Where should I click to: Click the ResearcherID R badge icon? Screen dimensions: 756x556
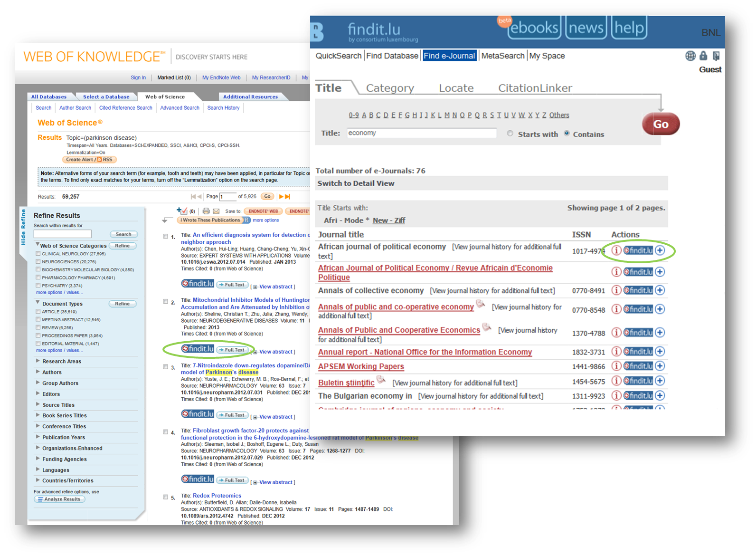(247, 220)
